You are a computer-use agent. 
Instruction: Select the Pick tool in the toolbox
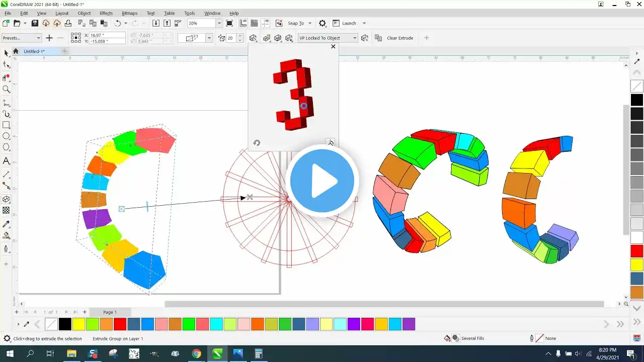[6, 53]
